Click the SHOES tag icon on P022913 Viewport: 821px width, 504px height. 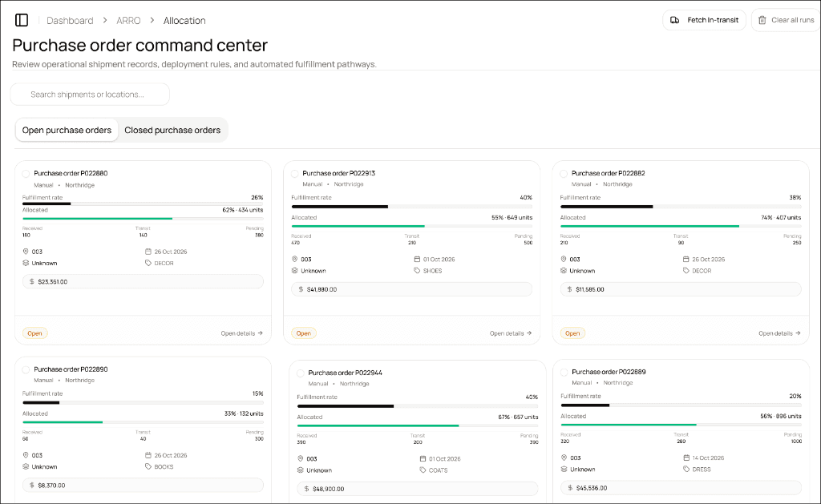[x=417, y=271]
